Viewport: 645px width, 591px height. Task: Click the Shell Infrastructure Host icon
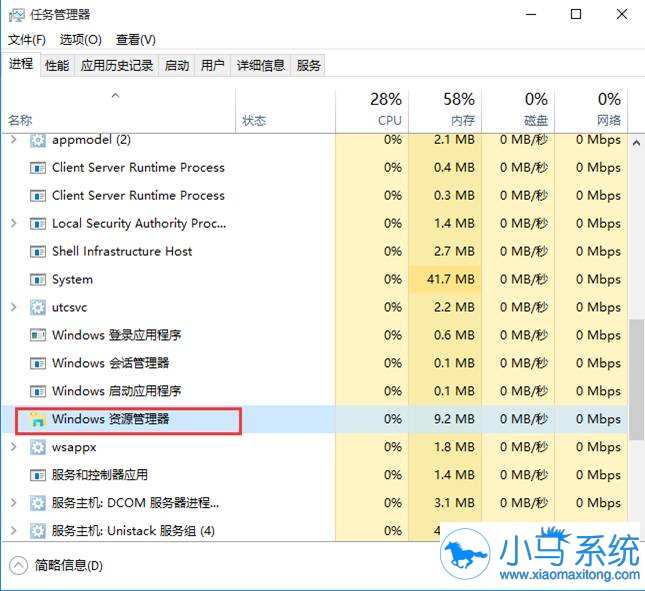point(37,252)
